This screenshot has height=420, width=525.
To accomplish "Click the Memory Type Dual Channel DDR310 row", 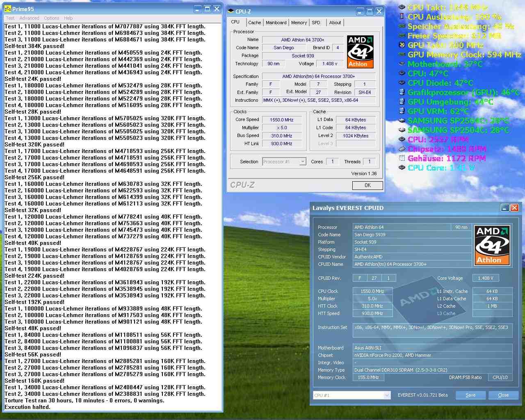I will 433,370.
